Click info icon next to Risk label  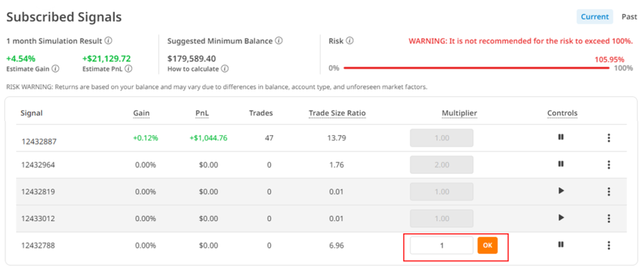coord(350,41)
